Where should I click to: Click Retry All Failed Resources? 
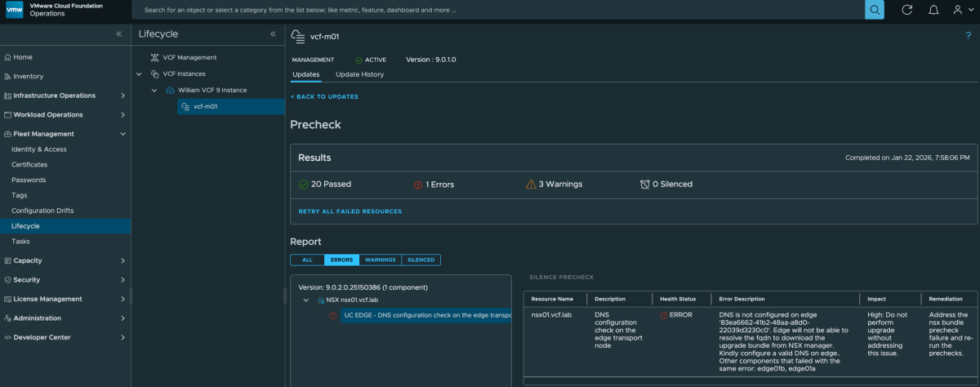coord(350,211)
